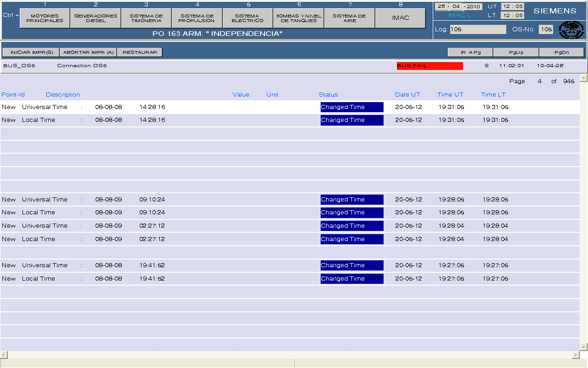Select the Sistema Electrico tab

(x=248, y=18)
